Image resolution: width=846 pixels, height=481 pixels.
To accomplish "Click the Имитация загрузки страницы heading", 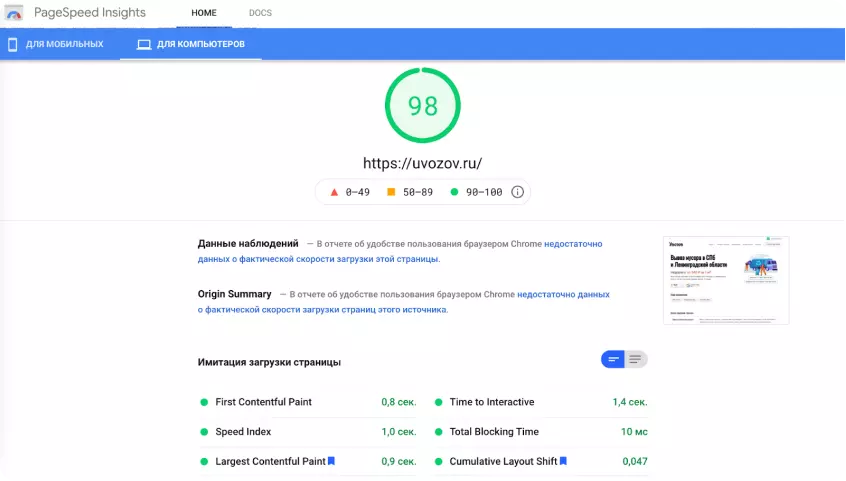I will [269, 362].
